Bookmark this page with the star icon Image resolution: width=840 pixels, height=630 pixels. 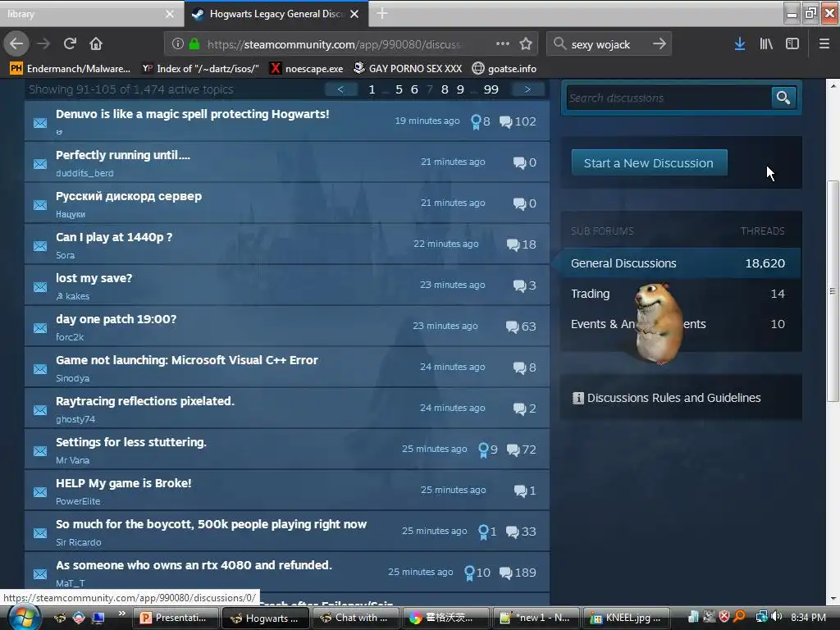(526, 44)
